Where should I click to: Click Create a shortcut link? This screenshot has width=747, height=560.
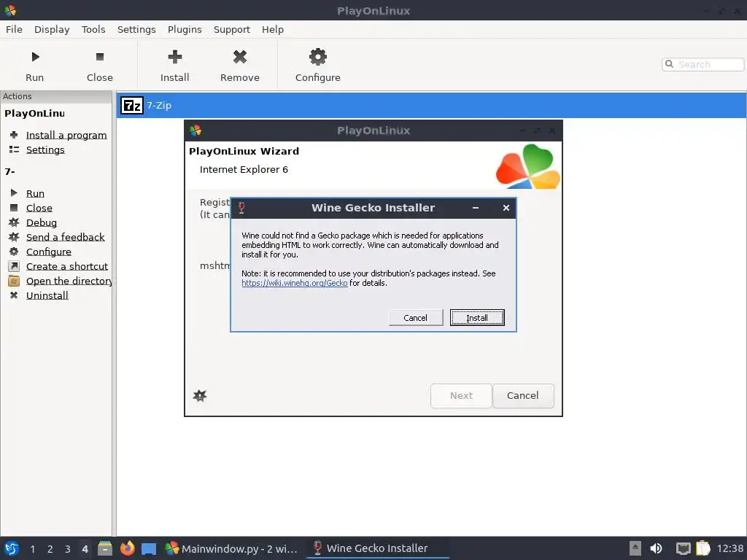(x=67, y=266)
